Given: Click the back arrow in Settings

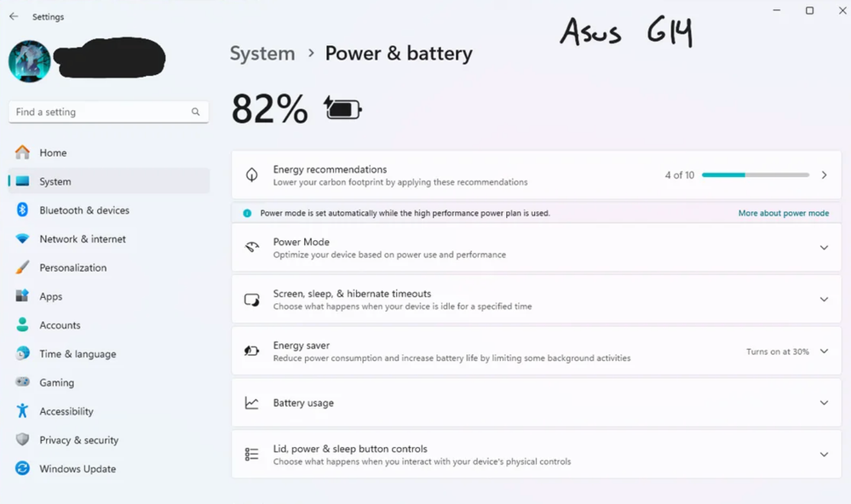Looking at the screenshot, I should click(14, 16).
